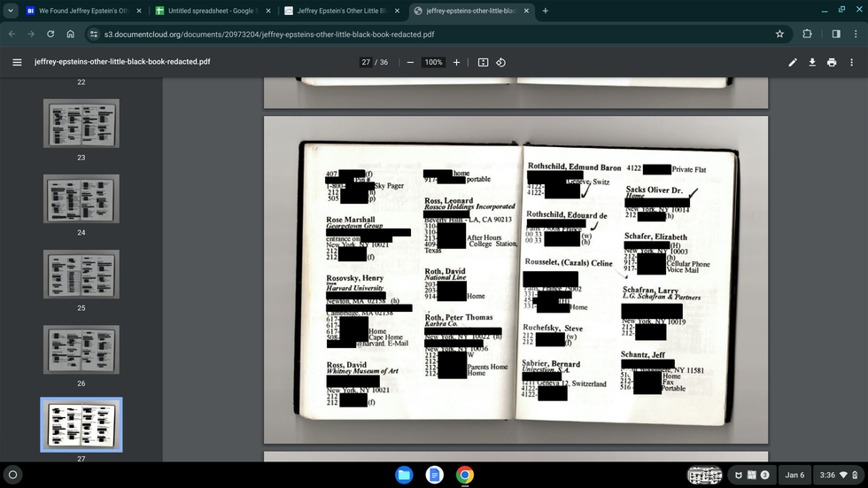
Task: Switch to Untitled spreadsheet Google Sheets tab
Action: click(x=213, y=11)
